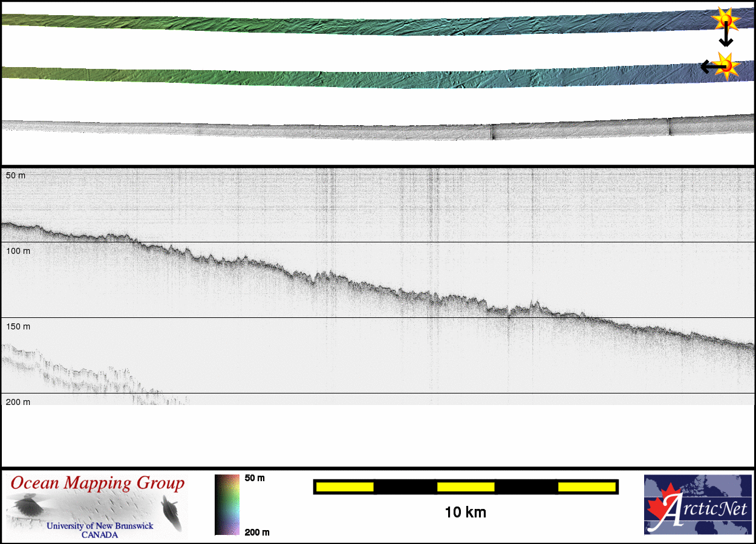This screenshot has width=756, height=544.
Task: Open the ArcticNet logo
Action: pos(697,504)
